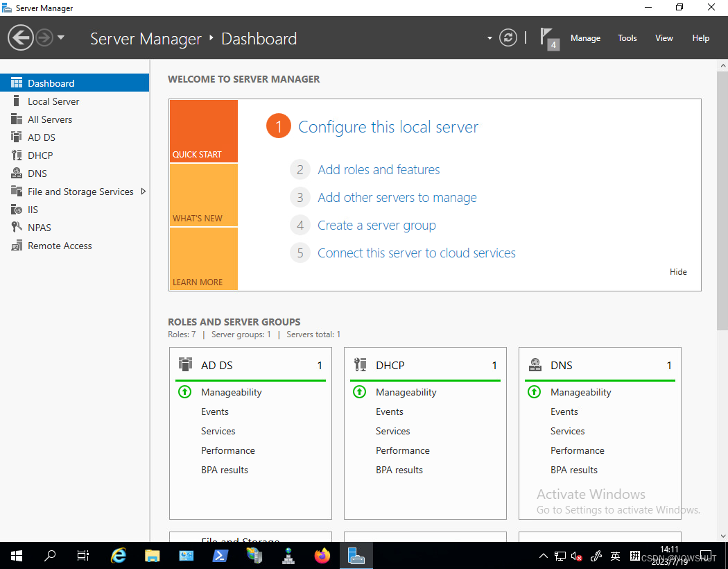Open the Help menu
Viewport: 728px width, 569px height.
click(700, 38)
